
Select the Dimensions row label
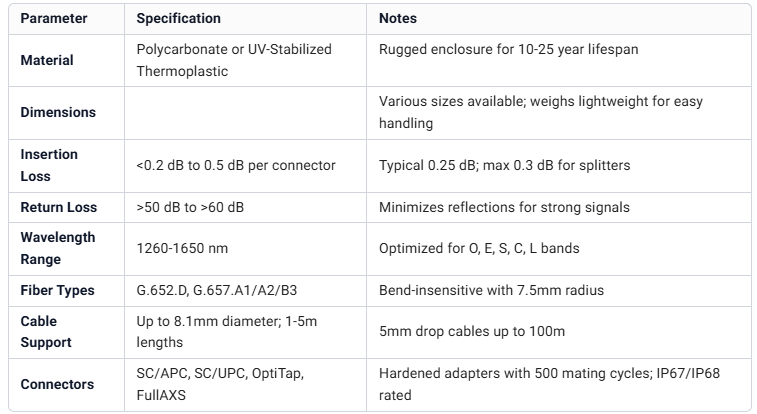pyautogui.click(x=58, y=112)
